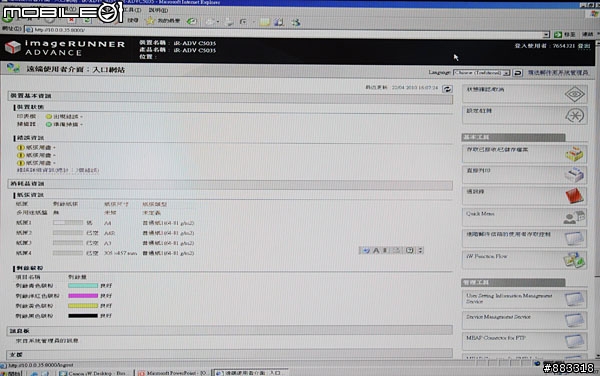The width and height of the screenshot is (600, 376).
Task: Open the user access control monitor icon
Action: click(x=575, y=239)
